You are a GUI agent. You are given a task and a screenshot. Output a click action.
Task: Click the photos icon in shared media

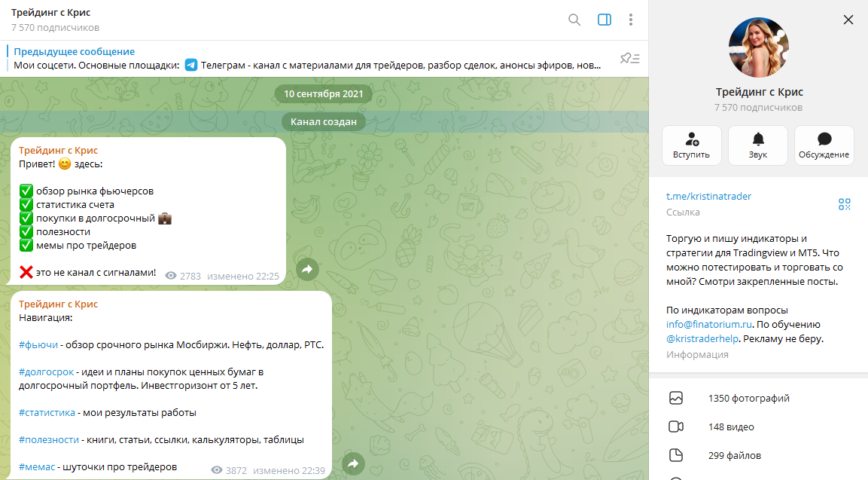[676, 398]
